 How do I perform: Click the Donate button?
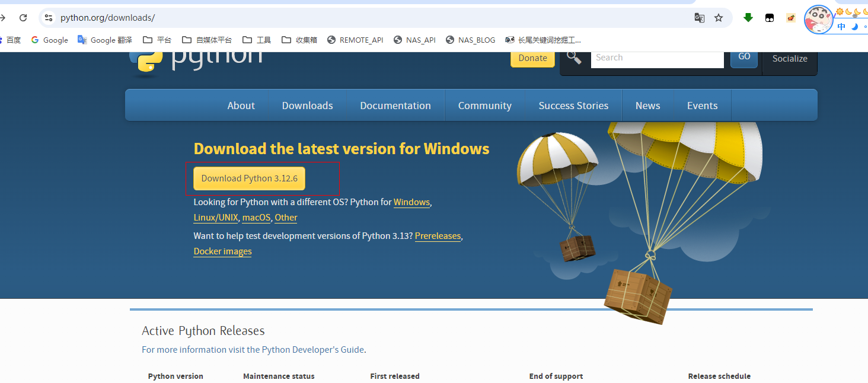pyautogui.click(x=532, y=58)
